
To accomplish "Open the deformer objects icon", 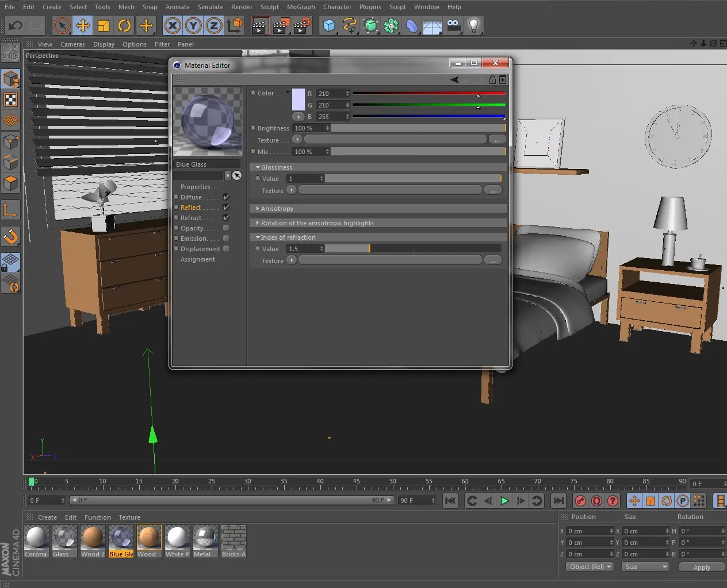I will pos(412,25).
